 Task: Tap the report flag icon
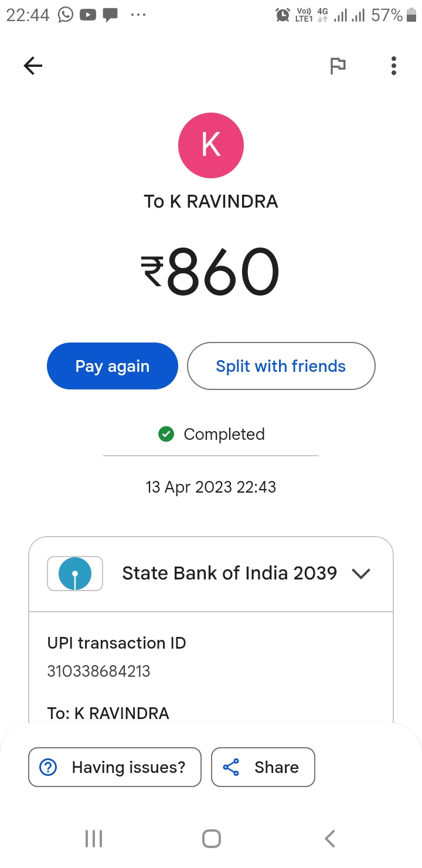click(338, 66)
